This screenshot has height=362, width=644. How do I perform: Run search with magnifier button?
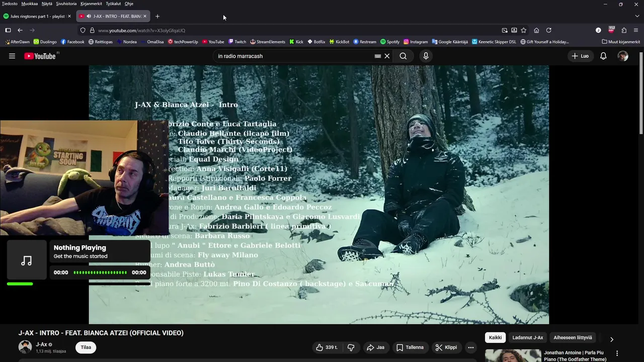pos(403,56)
